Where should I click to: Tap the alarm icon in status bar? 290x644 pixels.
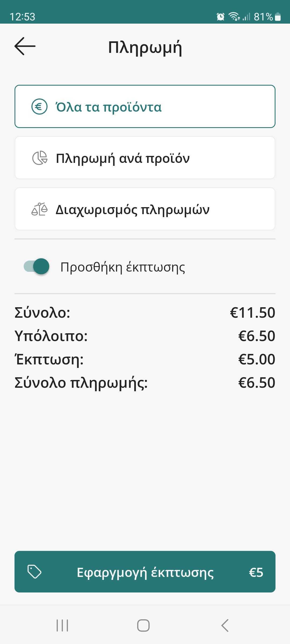(x=220, y=17)
